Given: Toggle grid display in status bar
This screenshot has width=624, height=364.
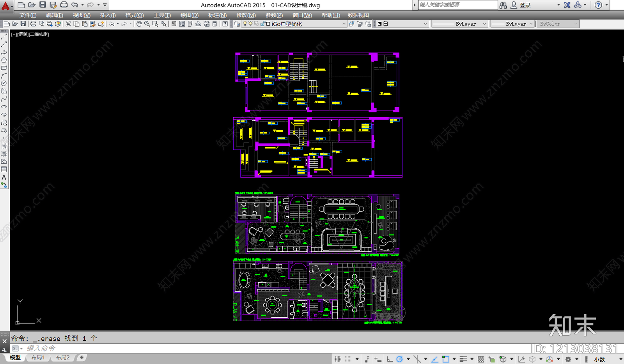Looking at the screenshot, I should (x=337, y=359).
